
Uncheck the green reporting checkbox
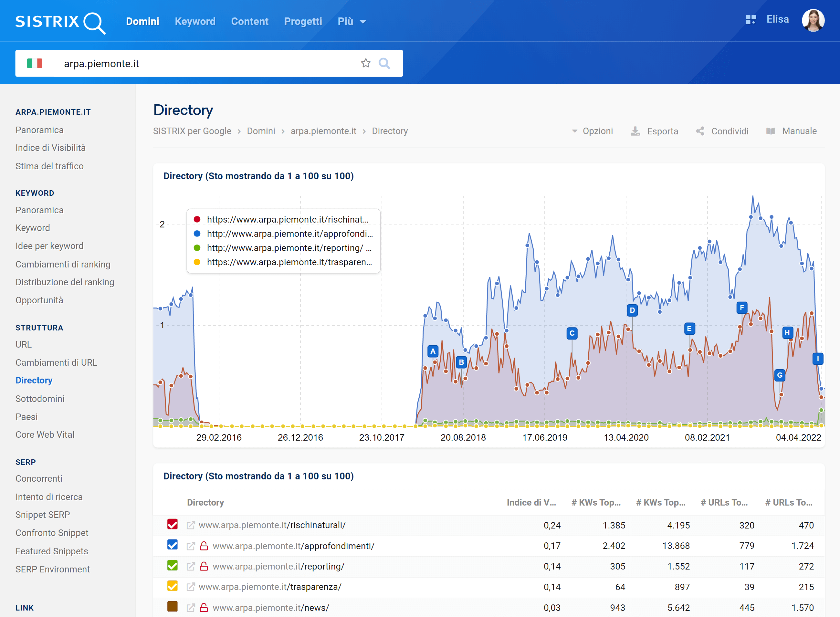pyautogui.click(x=172, y=565)
